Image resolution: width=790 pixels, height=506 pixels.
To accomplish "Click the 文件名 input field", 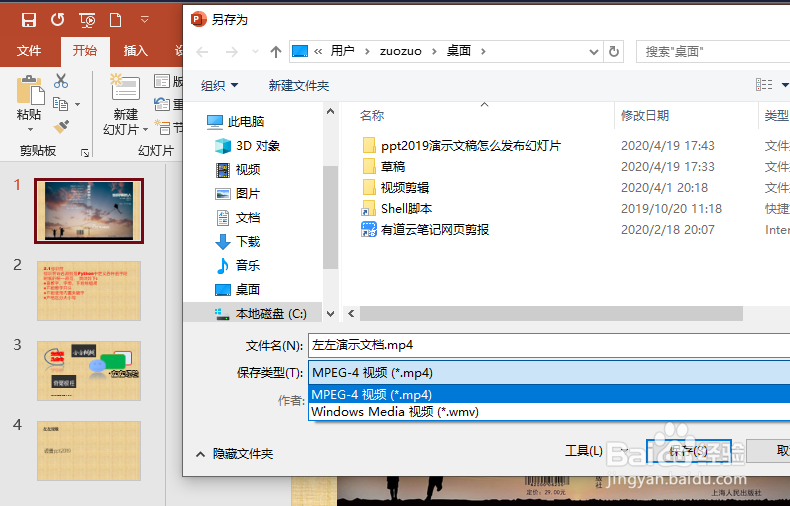I will click(x=549, y=345).
